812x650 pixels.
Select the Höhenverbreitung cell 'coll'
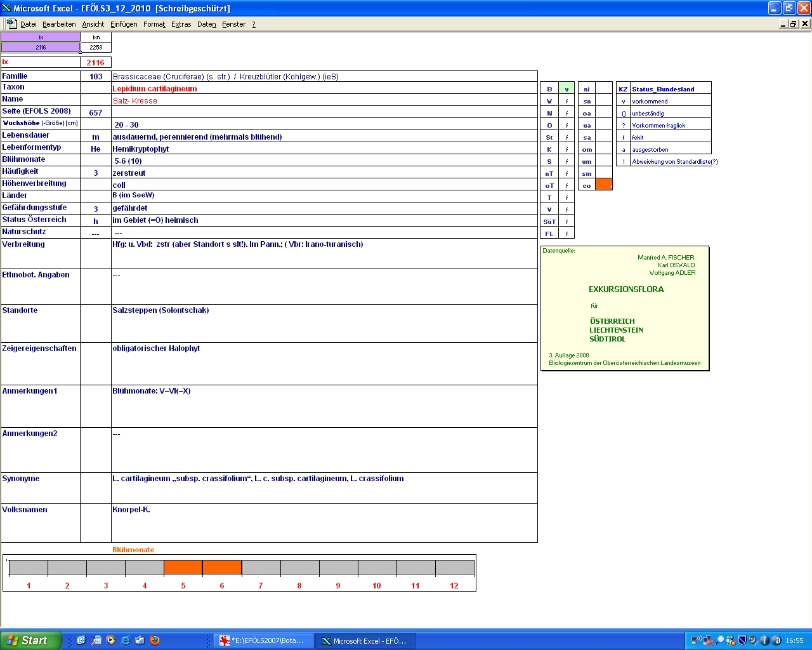coord(324,185)
